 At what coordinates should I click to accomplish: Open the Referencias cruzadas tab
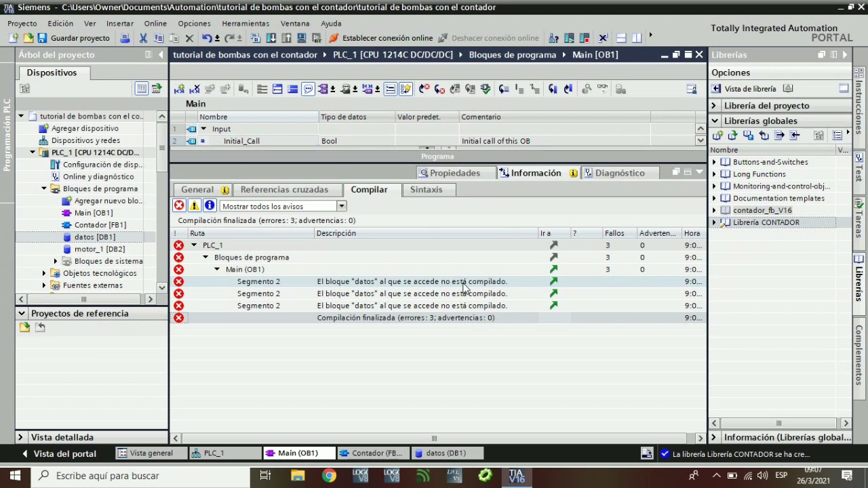point(284,190)
